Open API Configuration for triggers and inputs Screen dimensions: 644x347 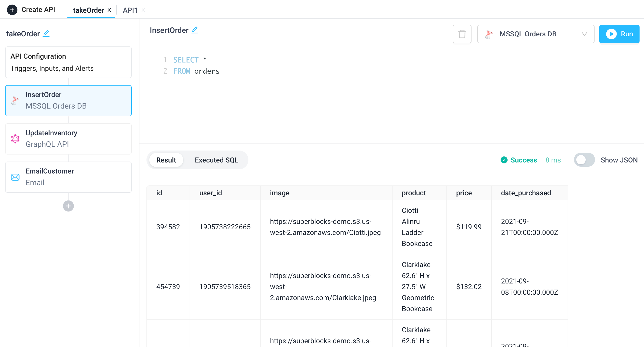[x=68, y=62]
